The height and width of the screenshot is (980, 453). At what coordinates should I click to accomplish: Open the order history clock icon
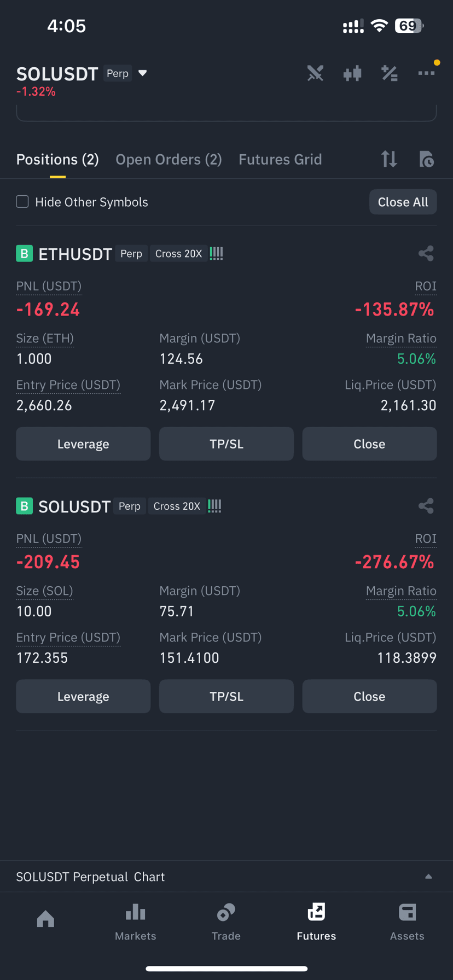coord(426,159)
